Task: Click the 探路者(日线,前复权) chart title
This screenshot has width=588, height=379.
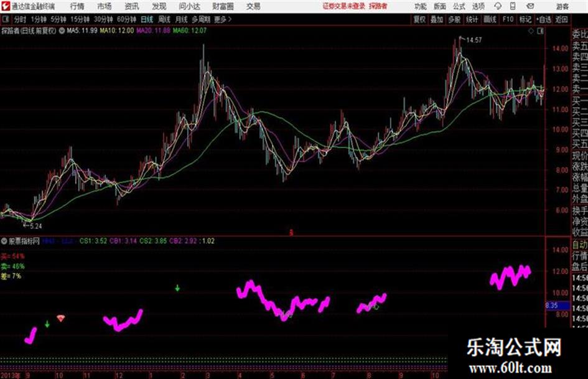Action: coord(29,30)
